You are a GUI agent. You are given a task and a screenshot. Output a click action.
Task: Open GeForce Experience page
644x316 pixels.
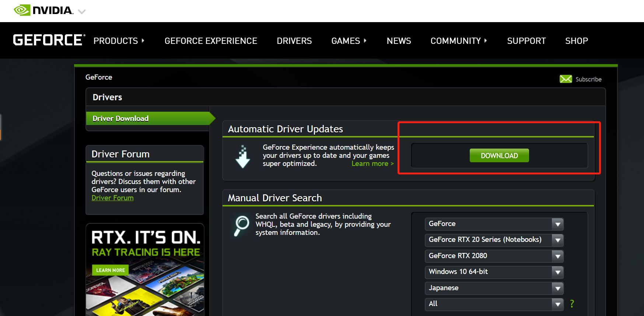point(211,41)
